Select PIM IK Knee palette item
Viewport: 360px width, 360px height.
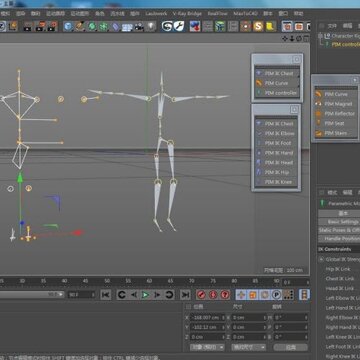point(276,182)
